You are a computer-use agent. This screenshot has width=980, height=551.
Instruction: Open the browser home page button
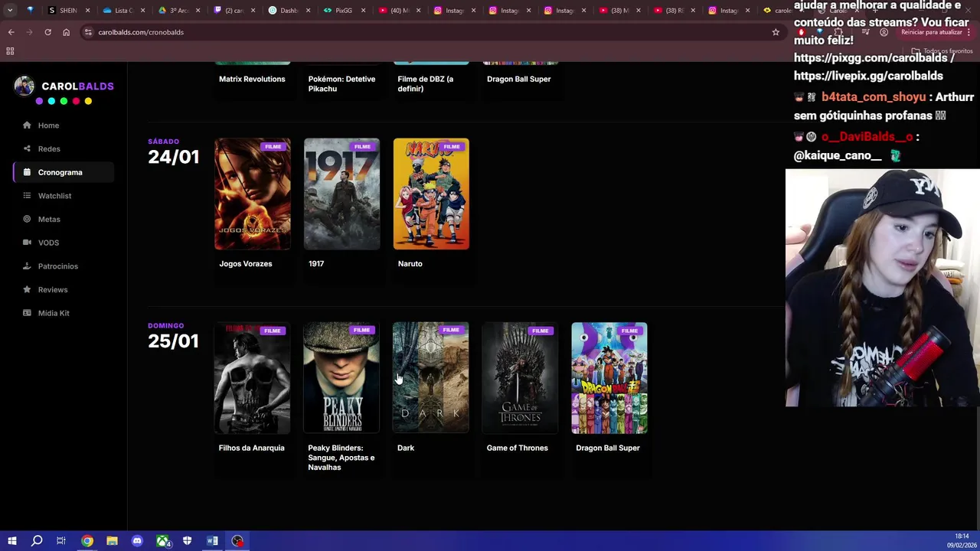(x=66, y=32)
